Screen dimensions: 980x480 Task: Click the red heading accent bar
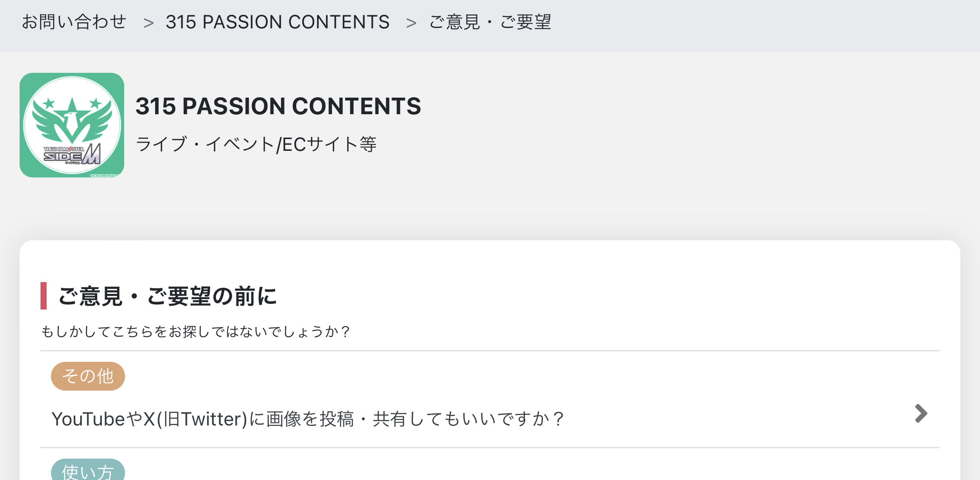(x=44, y=296)
